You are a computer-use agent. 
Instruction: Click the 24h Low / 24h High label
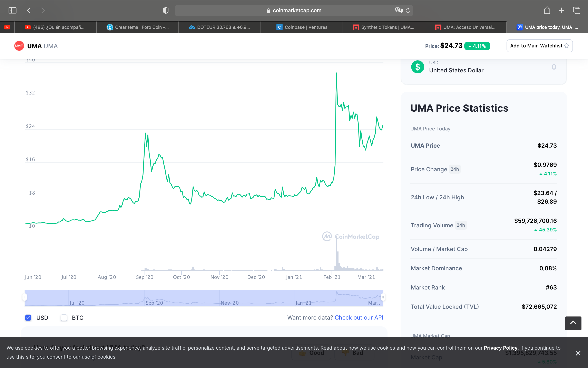pos(437,197)
